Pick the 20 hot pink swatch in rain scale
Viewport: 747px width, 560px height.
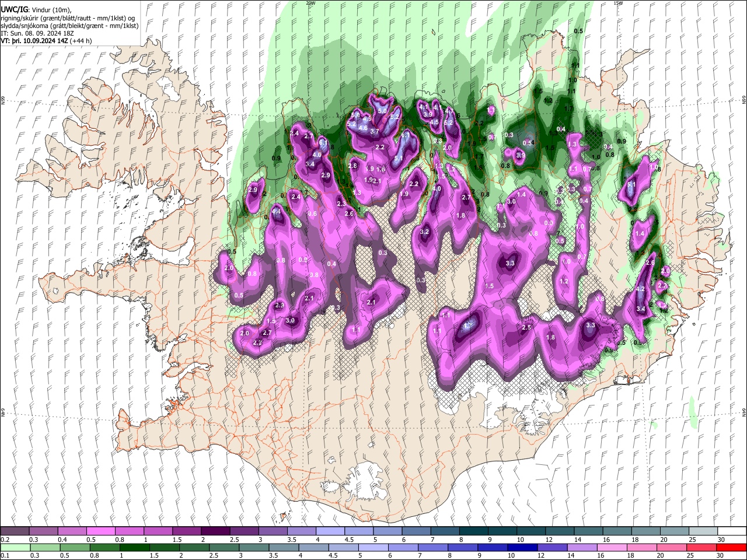(672, 547)
